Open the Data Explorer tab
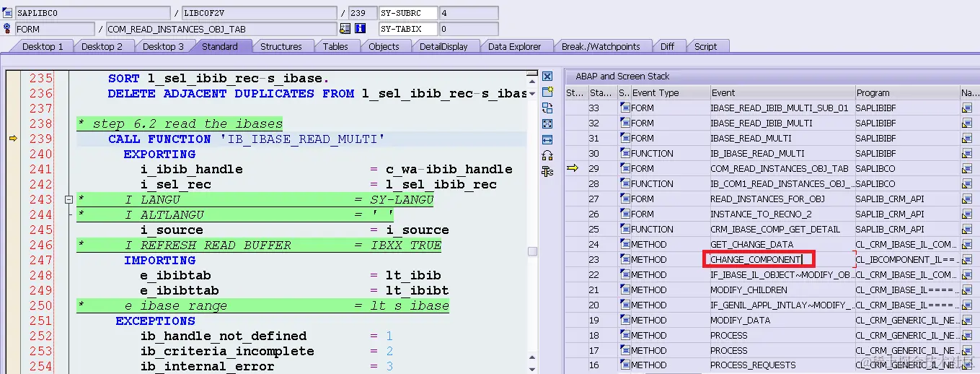 (x=514, y=46)
